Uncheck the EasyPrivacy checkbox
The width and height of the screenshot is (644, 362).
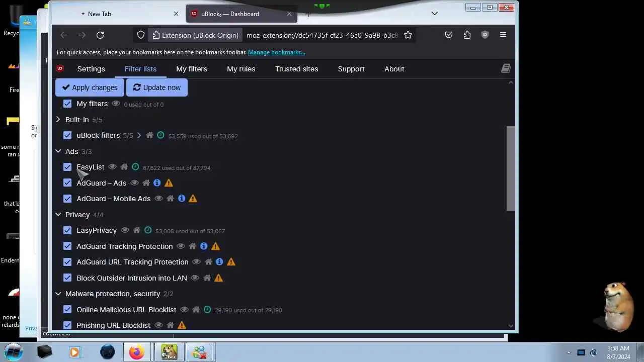(x=67, y=230)
